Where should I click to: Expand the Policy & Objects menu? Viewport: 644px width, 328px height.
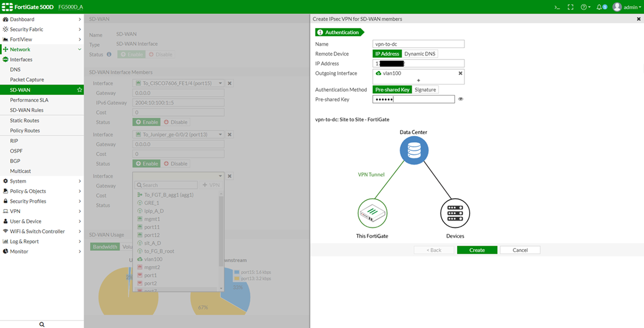41,191
